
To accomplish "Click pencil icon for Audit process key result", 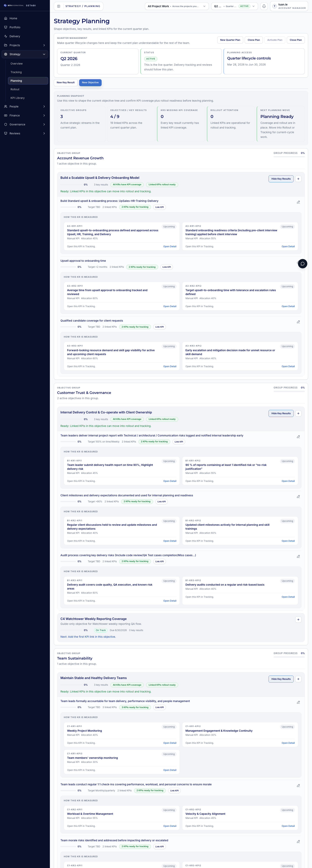I will click(x=298, y=556).
